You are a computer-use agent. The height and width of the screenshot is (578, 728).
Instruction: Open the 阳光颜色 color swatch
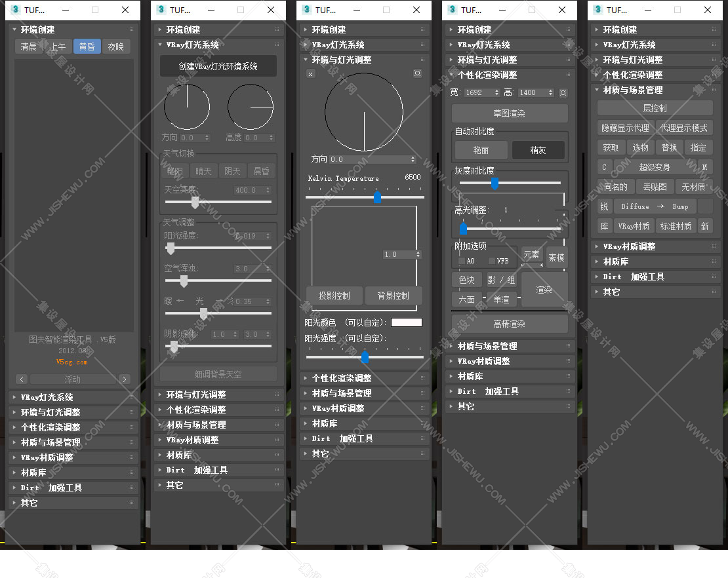pyautogui.click(x=407, y=322)
